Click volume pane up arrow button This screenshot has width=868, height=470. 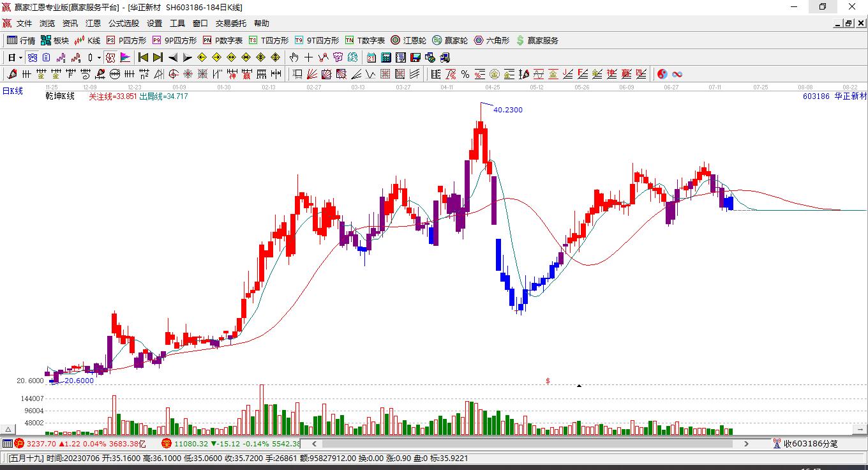(x=9, y=430)
